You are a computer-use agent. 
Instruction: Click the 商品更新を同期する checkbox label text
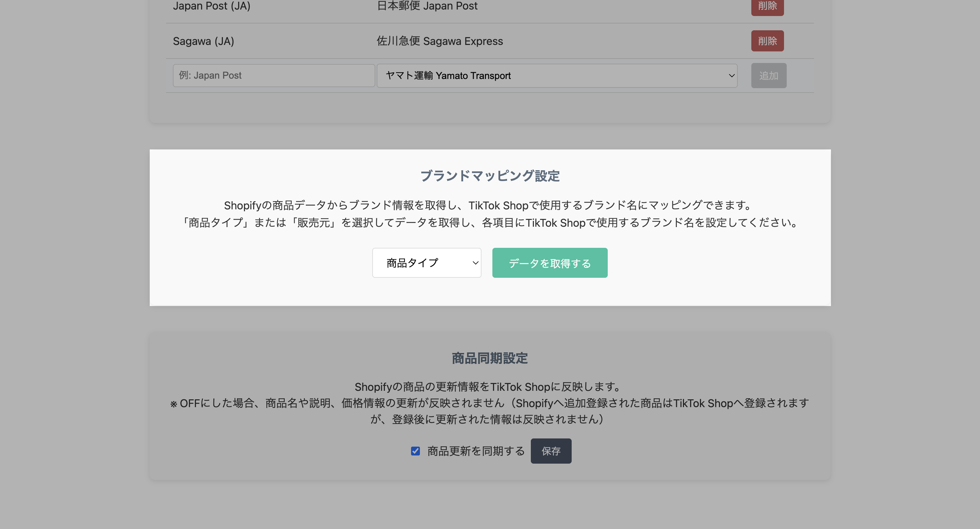coord(476,451)
